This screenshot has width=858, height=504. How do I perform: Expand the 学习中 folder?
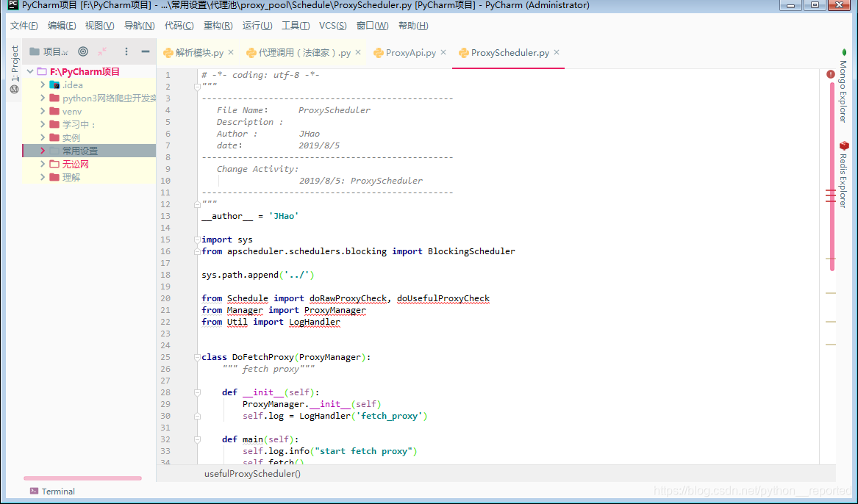43,124
